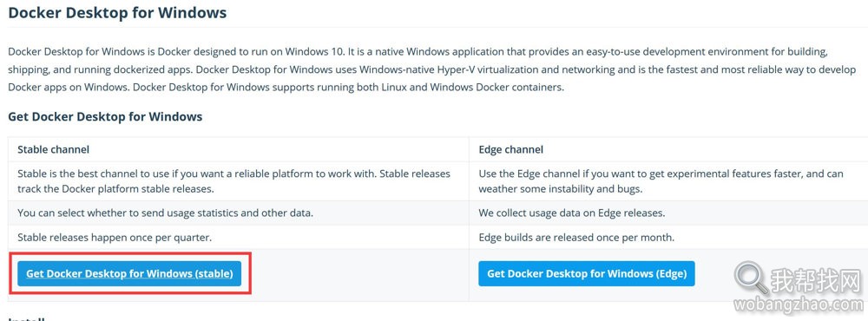Click the 'Get Docker Desktop for Windows' subheading

coord(105,117)
